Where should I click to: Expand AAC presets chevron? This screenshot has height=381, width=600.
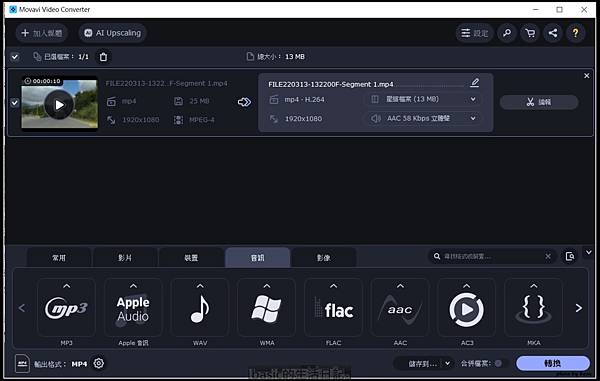tap(400, 286)
